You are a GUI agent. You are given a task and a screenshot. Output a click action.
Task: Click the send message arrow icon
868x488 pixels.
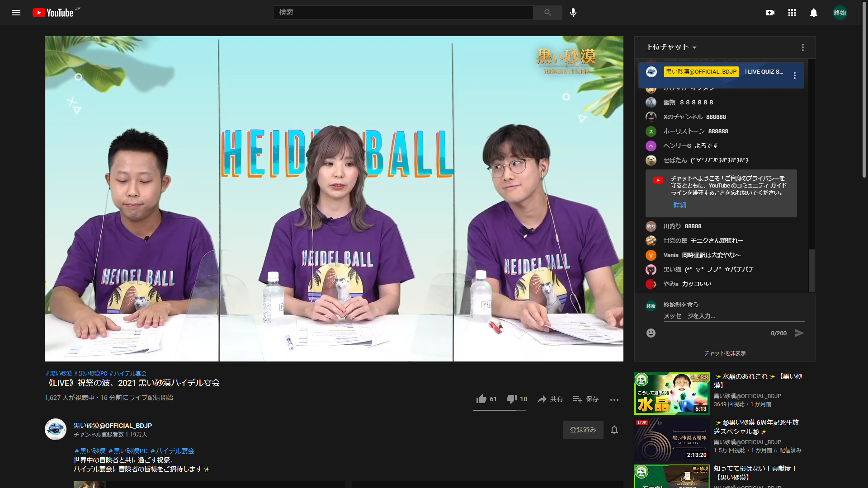(799, 333)
